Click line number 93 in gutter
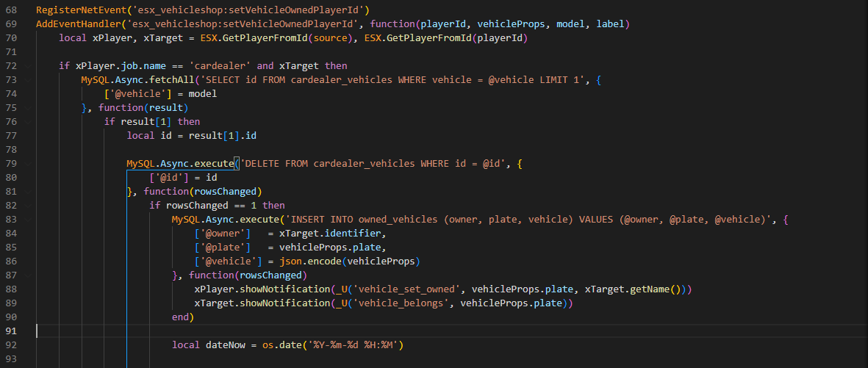The height and width of the screenshot is (368, 868). point(11,358)
